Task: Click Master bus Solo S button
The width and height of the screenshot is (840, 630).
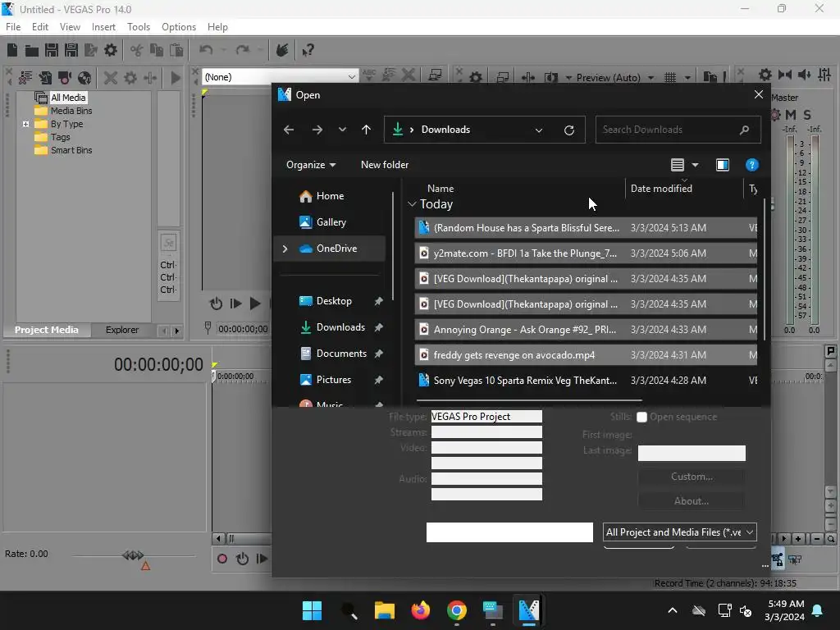Action: (x=807, y=115)
